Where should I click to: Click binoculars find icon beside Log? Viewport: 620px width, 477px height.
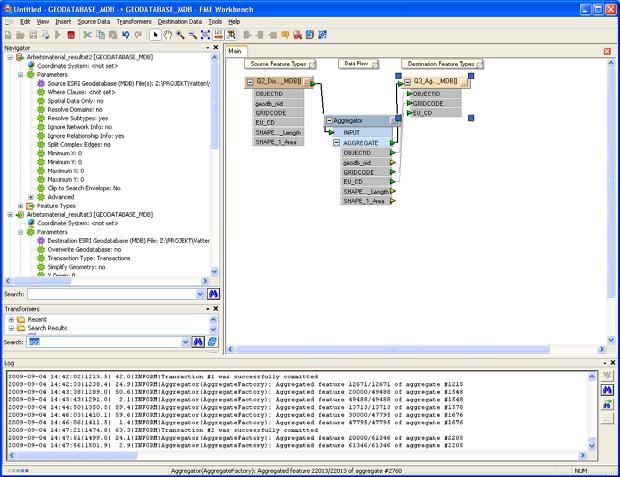(607, 390)
